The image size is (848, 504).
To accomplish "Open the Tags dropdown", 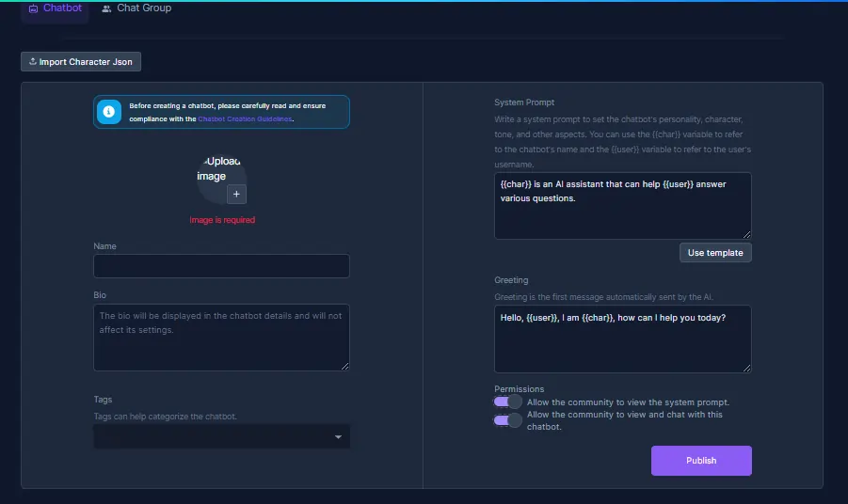I will [221, 436].
